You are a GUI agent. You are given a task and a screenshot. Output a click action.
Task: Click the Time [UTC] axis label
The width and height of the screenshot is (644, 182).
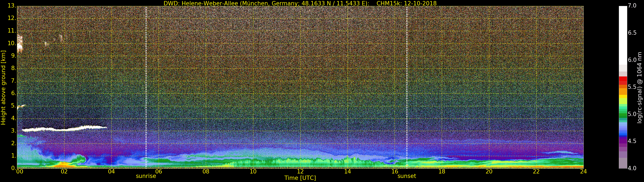(300, 178)
